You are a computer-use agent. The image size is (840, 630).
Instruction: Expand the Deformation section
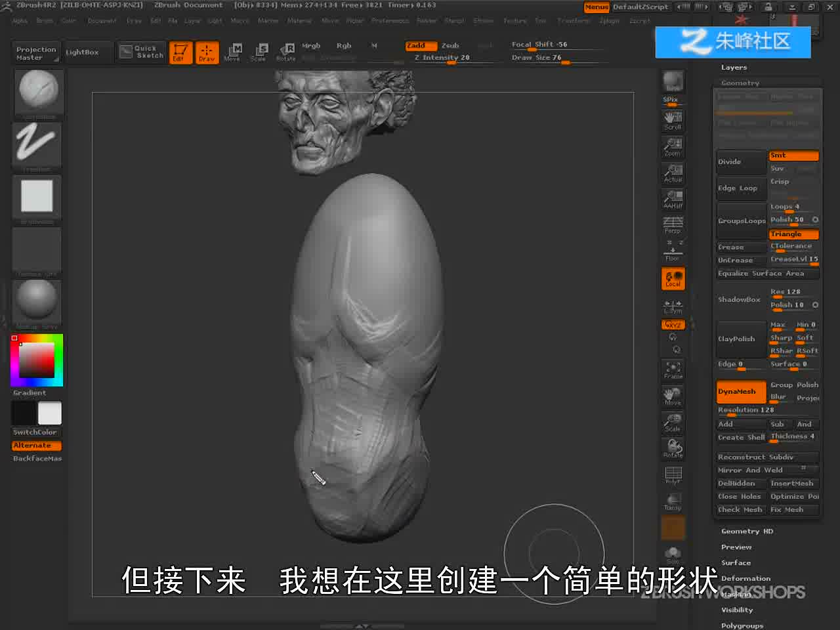[x=745, y=579]
